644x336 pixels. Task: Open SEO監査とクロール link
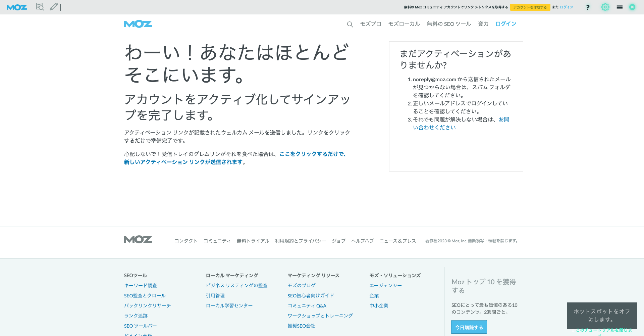pyautogui.click(x=145, y=296)
